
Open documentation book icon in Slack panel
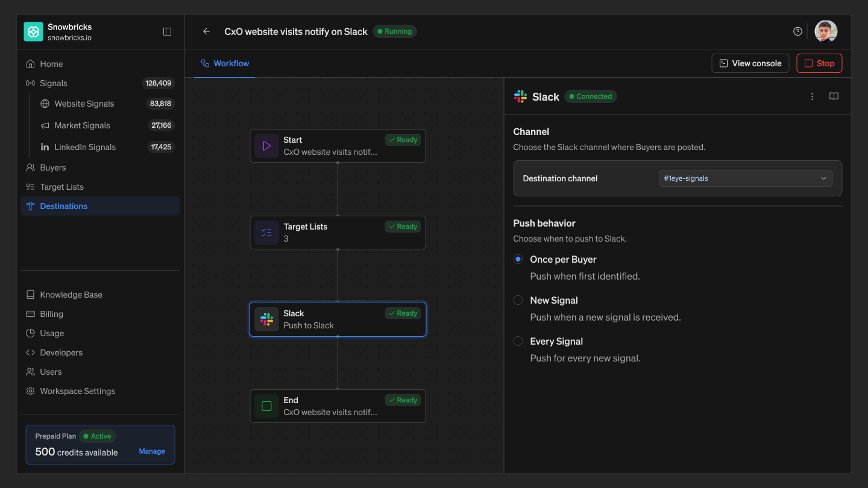[x=834, y=96]
